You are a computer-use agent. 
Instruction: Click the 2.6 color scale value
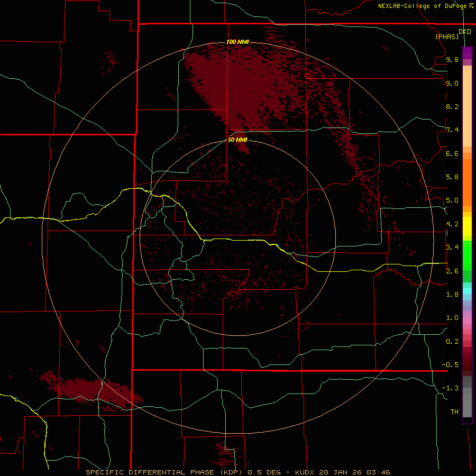pyautogui.click(x=452, y=271)
